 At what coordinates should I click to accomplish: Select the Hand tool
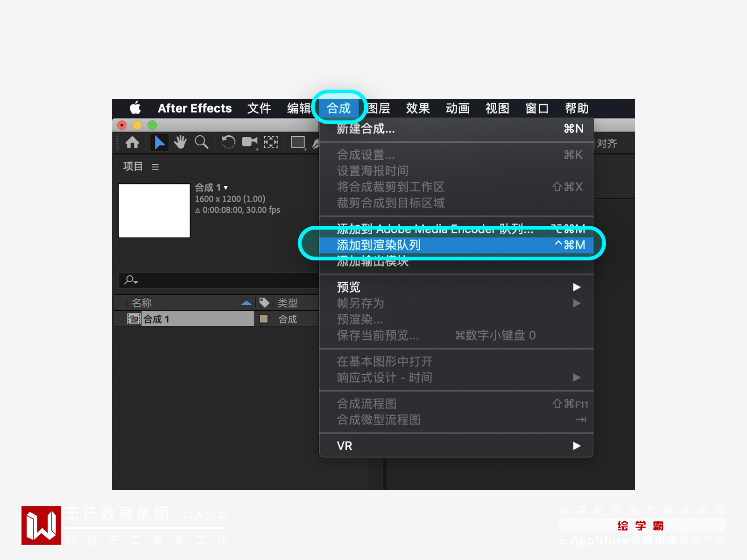[180, 142]
